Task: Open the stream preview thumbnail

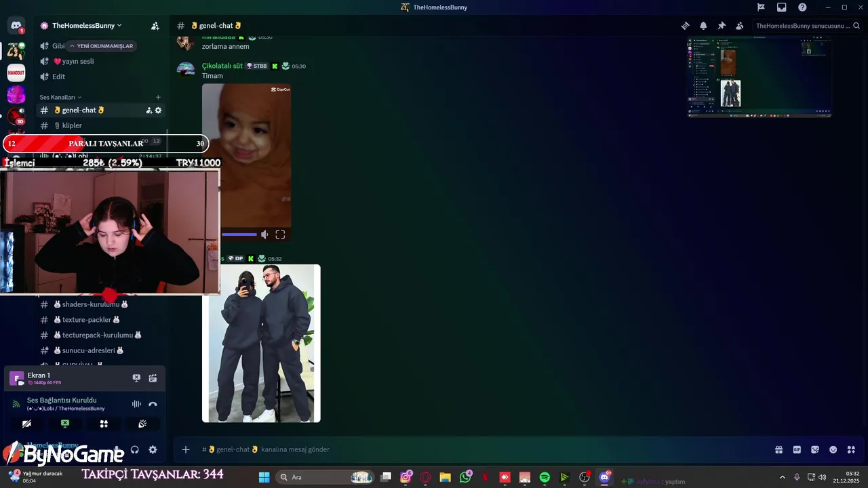Action: point(759,77)
